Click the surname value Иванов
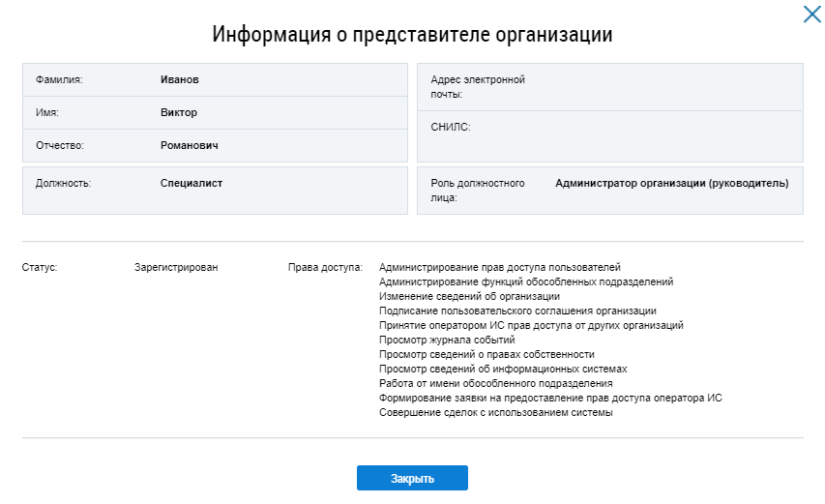Viewport: 825px width, 504px height. 179,79
